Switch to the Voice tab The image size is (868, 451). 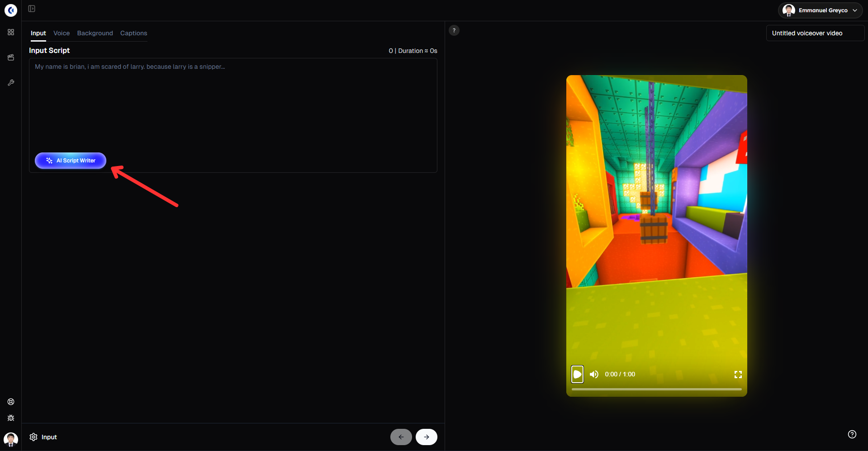(62, 33)
